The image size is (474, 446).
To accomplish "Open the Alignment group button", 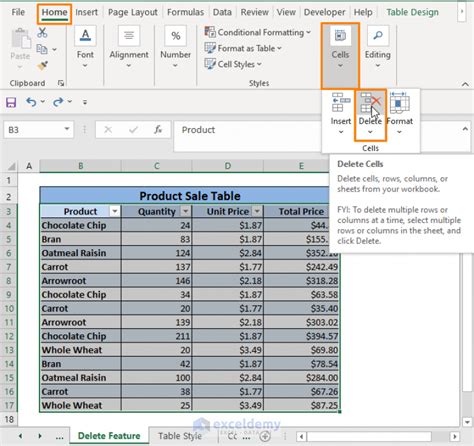I will coord(129,47).
